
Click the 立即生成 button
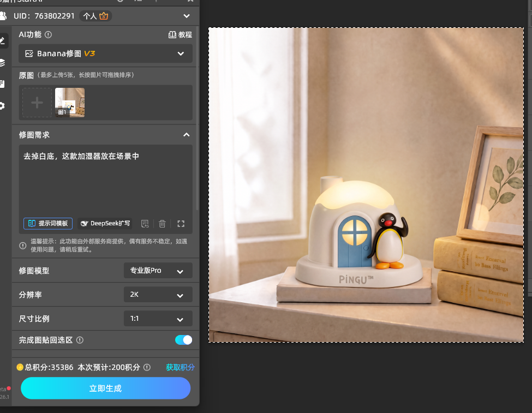105,388
